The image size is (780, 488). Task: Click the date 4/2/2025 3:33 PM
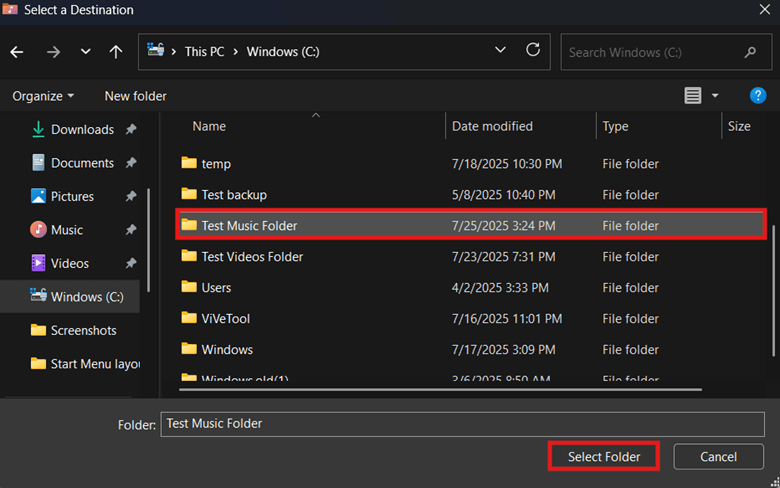point(500,288)
